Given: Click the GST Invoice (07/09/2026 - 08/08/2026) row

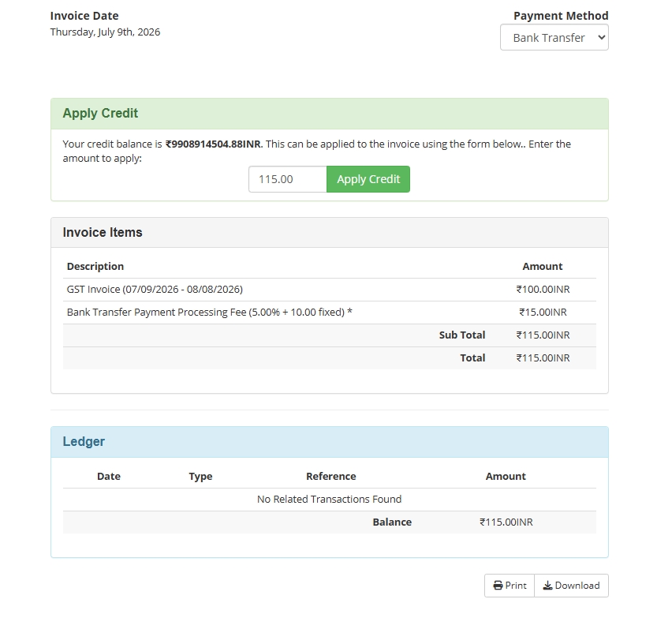Looking at the screenshot, I should tap(330, 290).
